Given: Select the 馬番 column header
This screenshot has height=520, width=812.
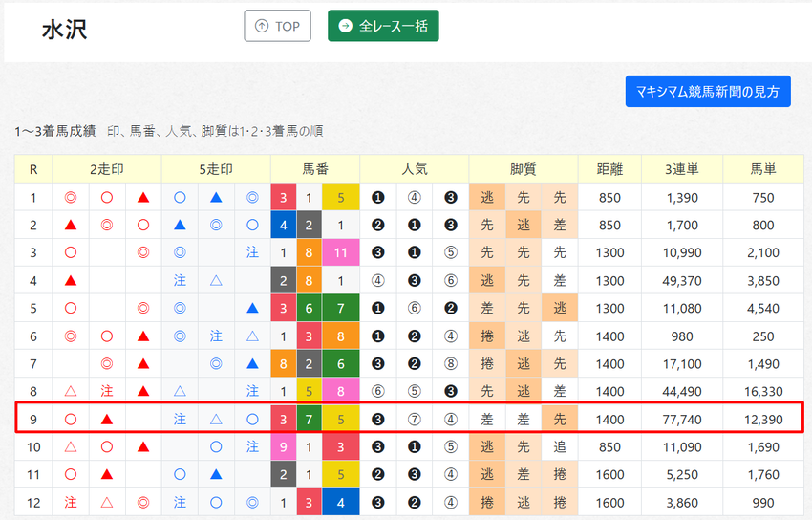Looking at the screenshot, I should click(x=315, y=169).
